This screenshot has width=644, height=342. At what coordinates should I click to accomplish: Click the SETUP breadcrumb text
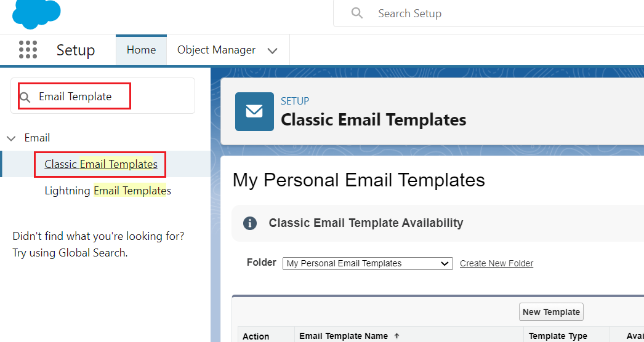click(x=295, y=101)
